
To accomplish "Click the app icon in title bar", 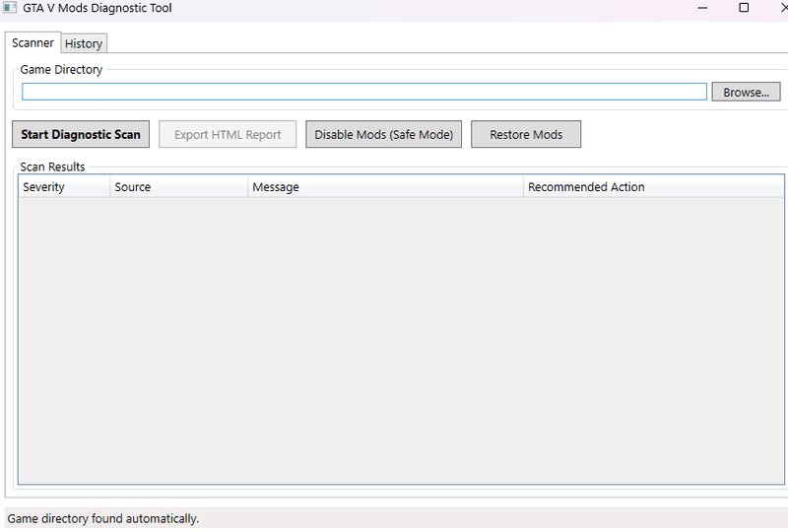I will [x=10, y=8].
